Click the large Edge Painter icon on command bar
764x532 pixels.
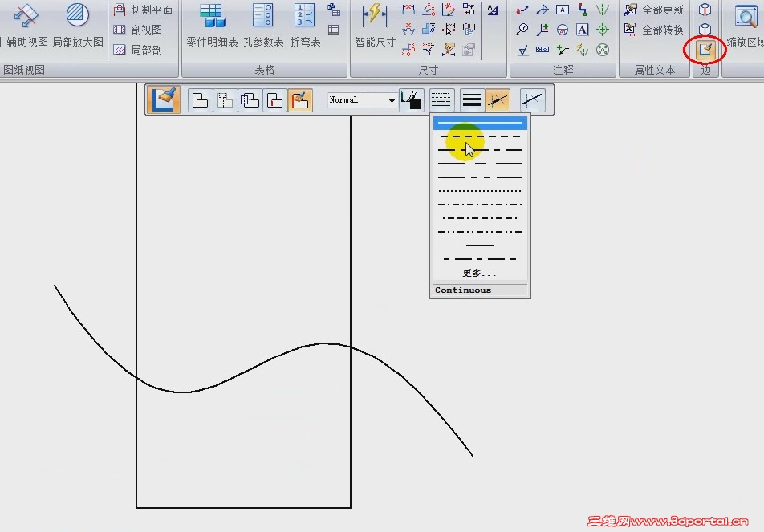164,99
